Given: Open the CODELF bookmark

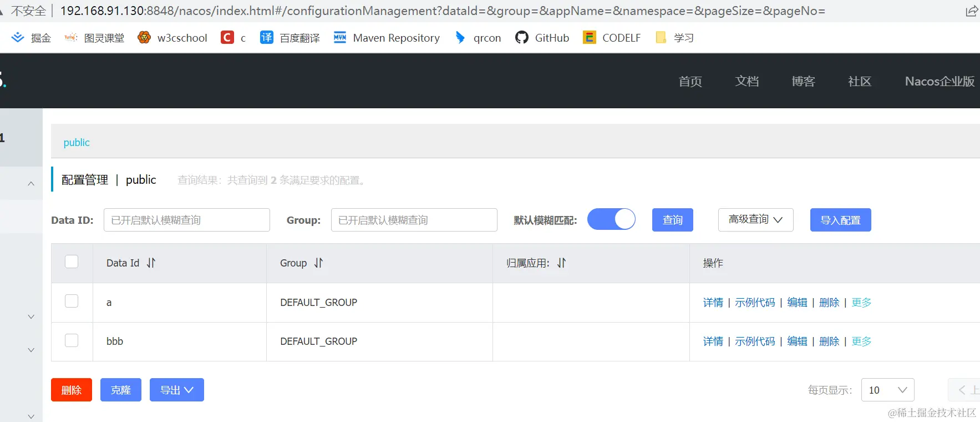Looking at the screenshot, I should [x=612, y=38].
